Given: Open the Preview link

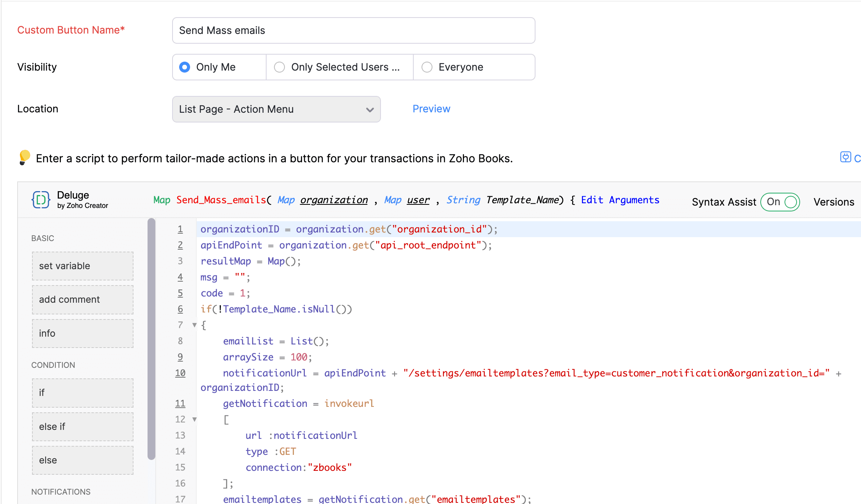Looking at the screenshot, I should (431, 109).
